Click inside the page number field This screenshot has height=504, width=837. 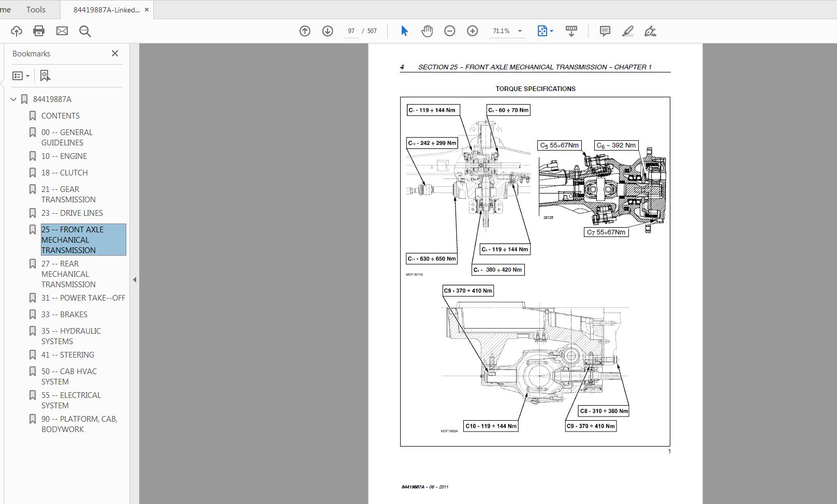point(352,31)
